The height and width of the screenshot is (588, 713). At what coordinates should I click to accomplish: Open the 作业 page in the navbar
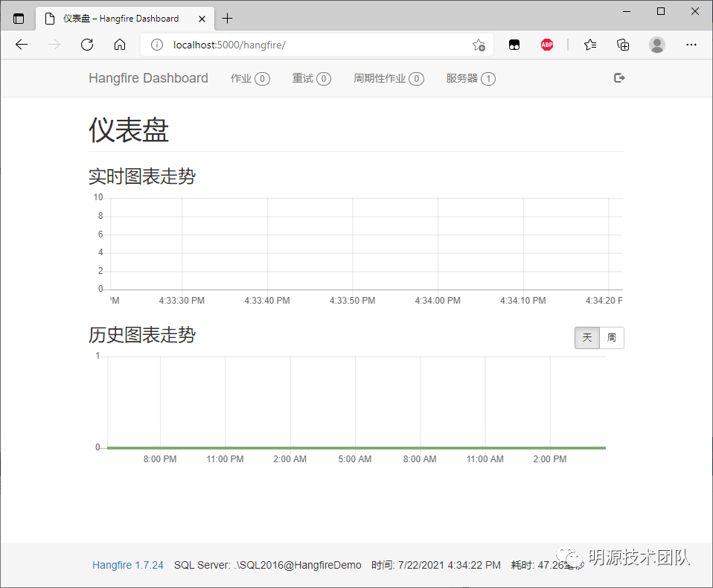249,78
